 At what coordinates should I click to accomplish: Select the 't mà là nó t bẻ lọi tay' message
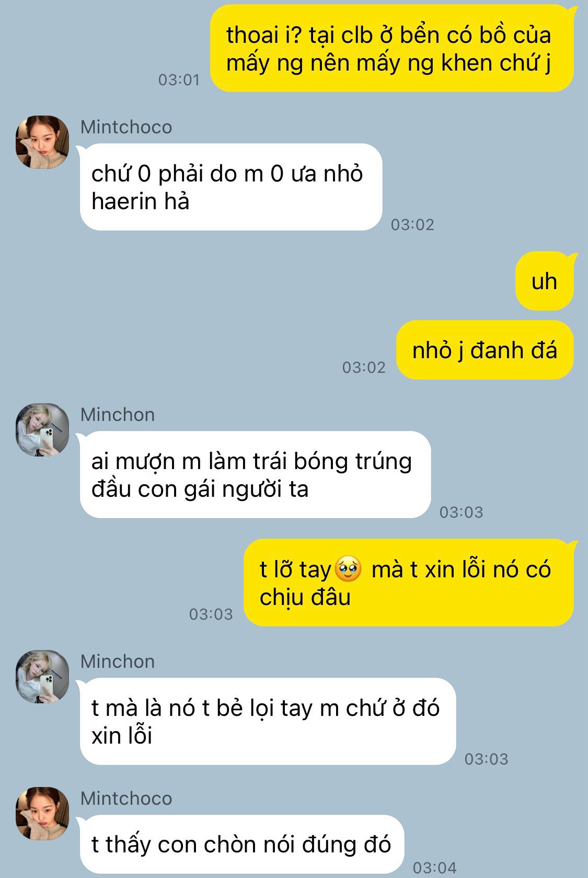268,722
